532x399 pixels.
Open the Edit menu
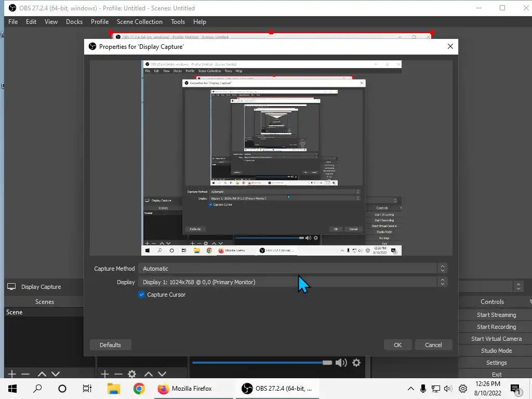(x=31, y=22)
